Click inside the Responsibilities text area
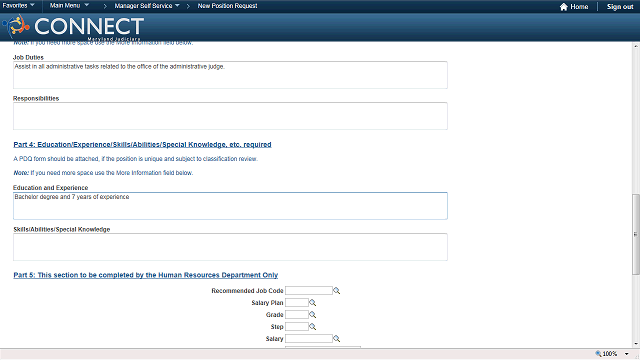The image size is (640, 360). point(230,116)
